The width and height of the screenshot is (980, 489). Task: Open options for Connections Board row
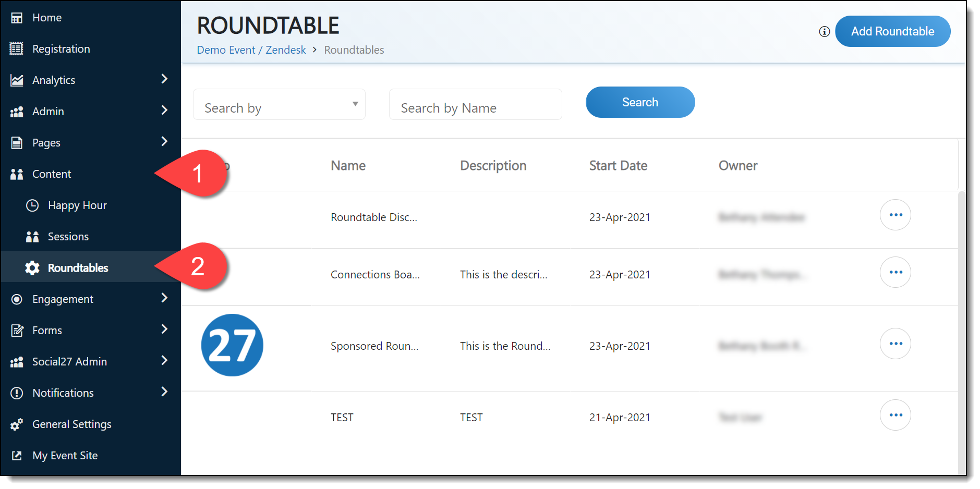tap(895, 272)
